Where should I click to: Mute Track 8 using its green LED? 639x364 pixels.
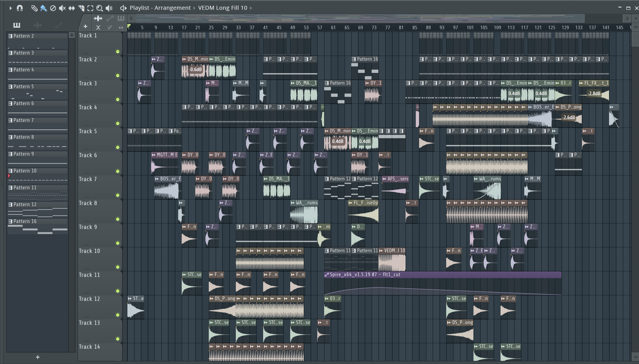pyautogui.click(x=118, y=219)
